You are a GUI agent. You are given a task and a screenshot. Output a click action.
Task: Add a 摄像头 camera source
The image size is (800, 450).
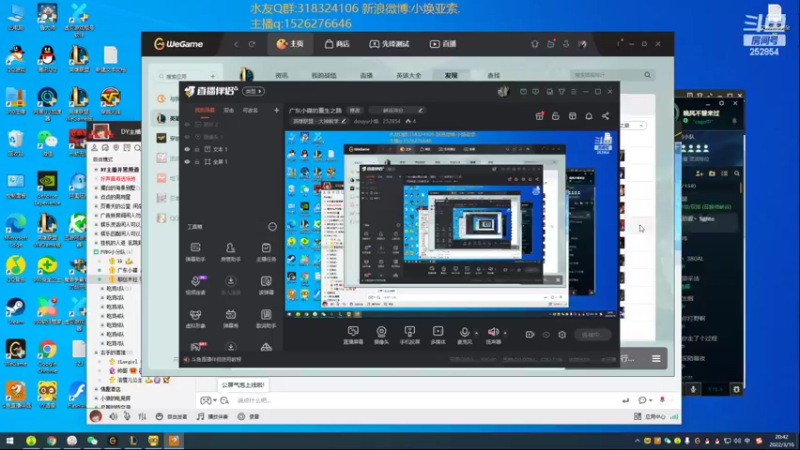click(381, 335)
